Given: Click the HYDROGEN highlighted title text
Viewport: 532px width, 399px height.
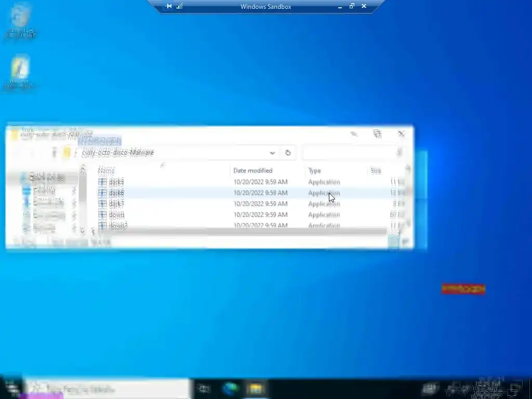Looking at the screenshot, I should pos(100,140).
